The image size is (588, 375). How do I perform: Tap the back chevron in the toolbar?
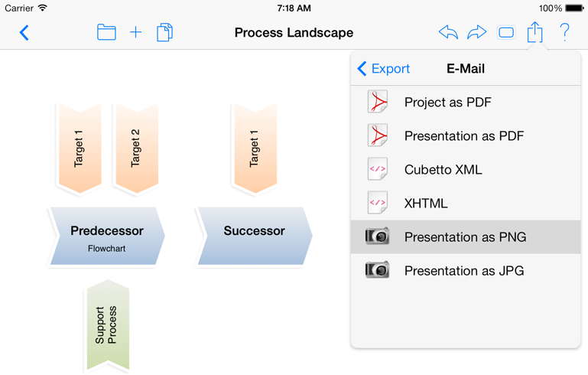(24, 33)
